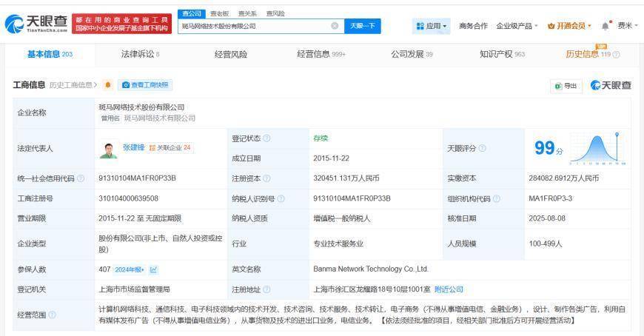Select the 查老板 search tab
Viewport: 644px width, 336px height.
(218, 13)
